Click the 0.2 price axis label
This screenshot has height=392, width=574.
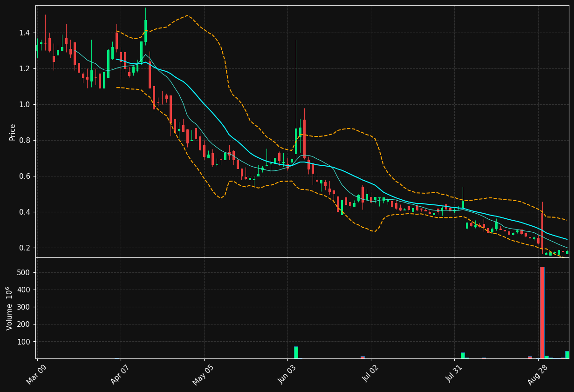point(24,248)
